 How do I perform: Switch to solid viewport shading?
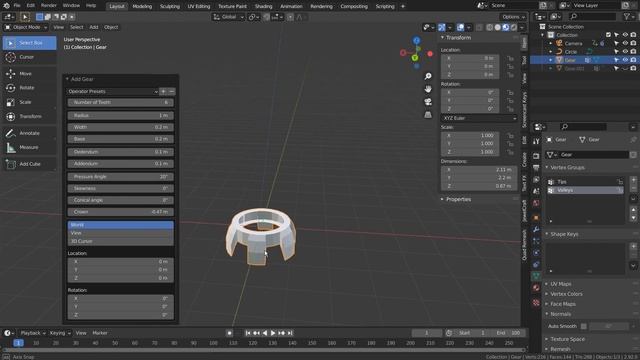coord(498,27)
